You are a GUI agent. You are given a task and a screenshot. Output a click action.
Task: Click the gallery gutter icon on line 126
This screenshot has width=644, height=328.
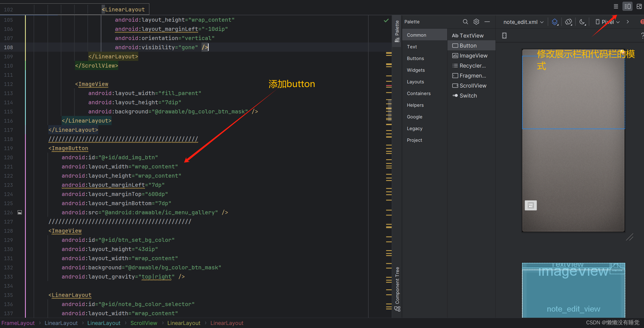(20, 212)
